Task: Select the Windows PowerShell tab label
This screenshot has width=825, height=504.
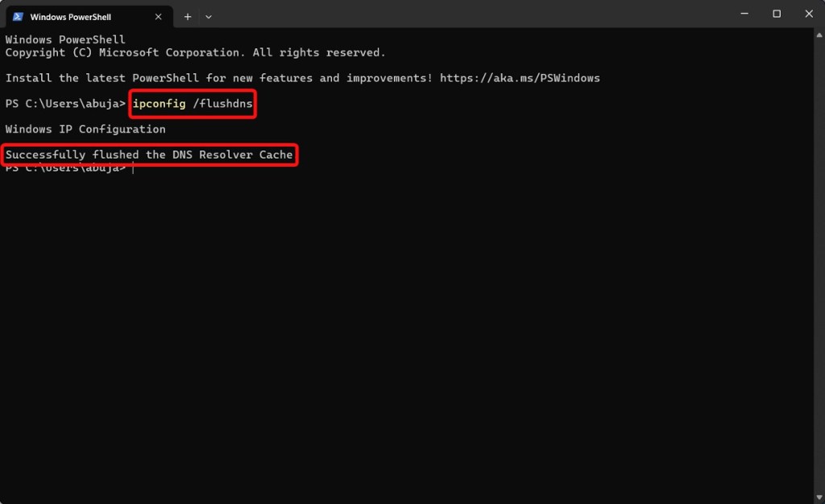Action: 71,17
